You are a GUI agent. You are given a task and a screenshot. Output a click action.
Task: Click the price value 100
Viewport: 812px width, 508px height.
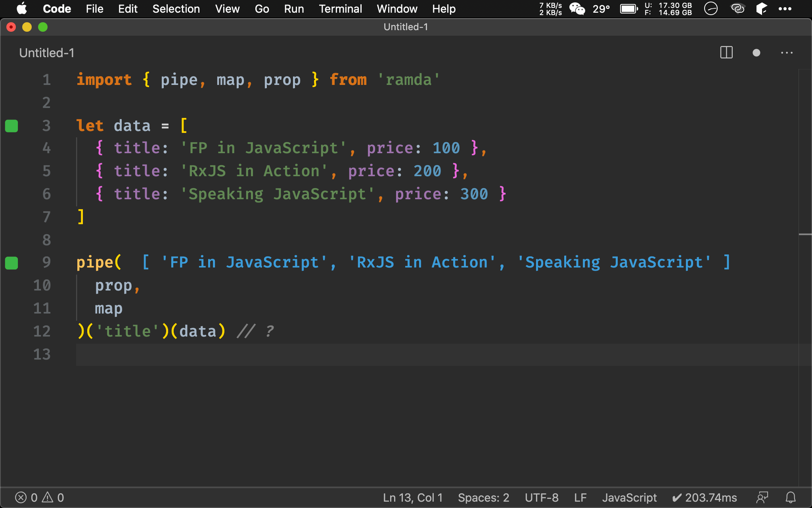click(x=446, y=148)
